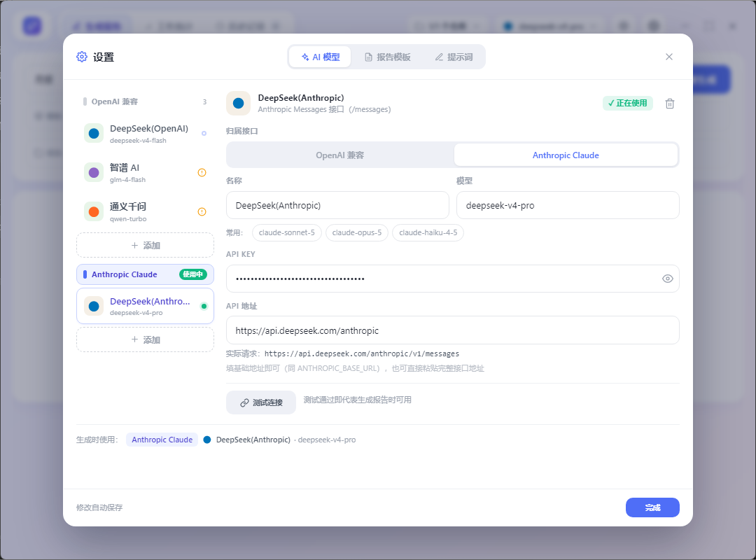Click the blurred app logo in background window

[x=32, y=26]
